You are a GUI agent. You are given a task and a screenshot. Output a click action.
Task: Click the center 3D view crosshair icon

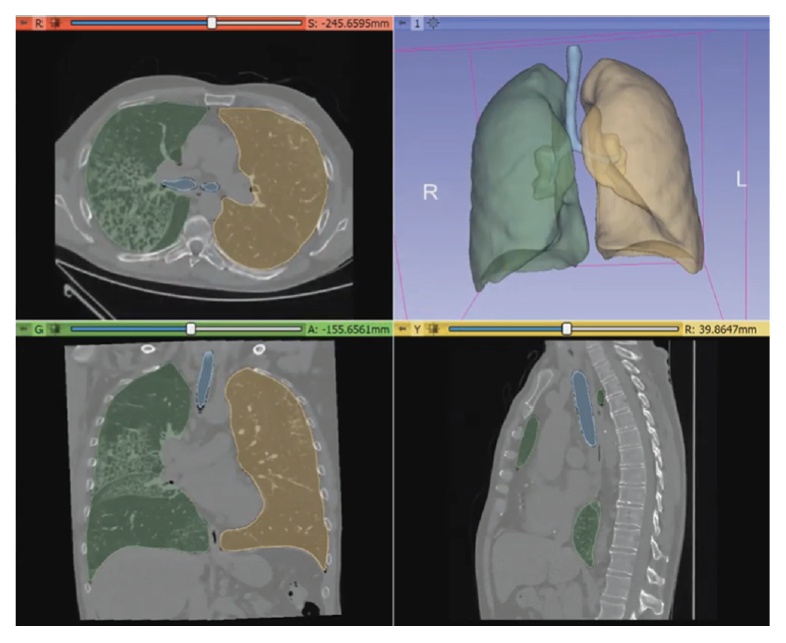(x=433, y=21)
